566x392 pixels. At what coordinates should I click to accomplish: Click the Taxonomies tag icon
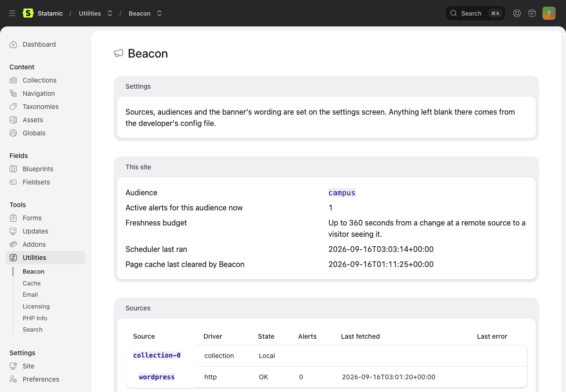pyautogui.click(x=13, y=107)
